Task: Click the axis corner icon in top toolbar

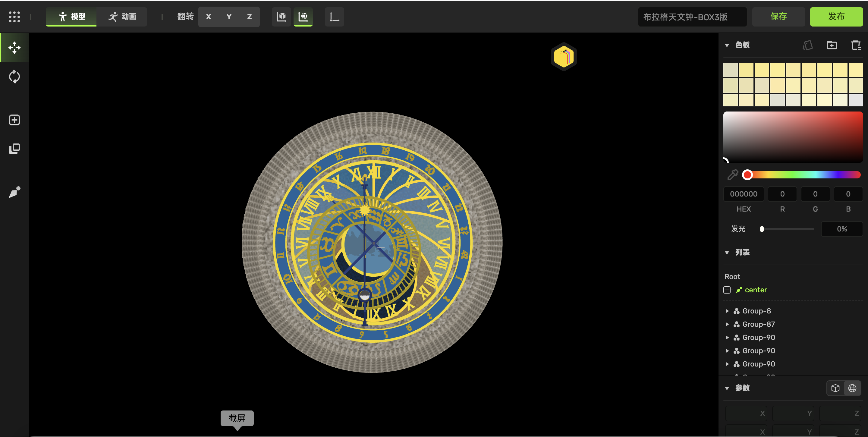Action: (x=334, y=17)
